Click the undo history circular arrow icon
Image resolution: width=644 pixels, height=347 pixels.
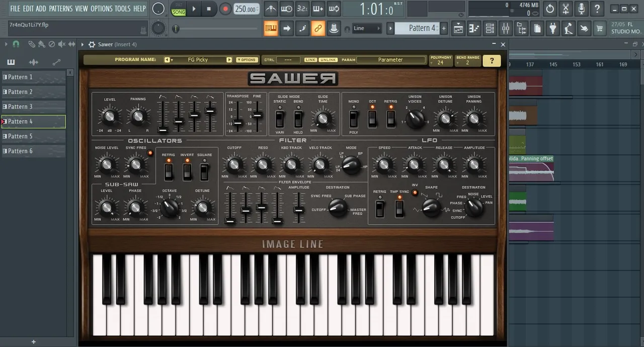[x=550, y=9]
